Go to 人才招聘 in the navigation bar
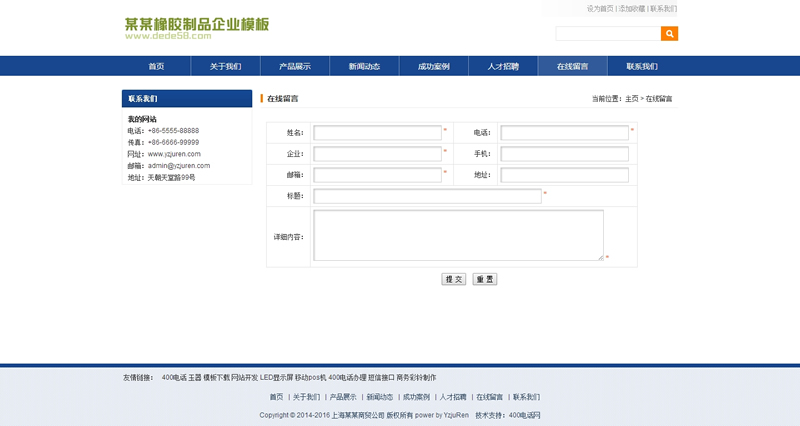 [x=503, y=66]
